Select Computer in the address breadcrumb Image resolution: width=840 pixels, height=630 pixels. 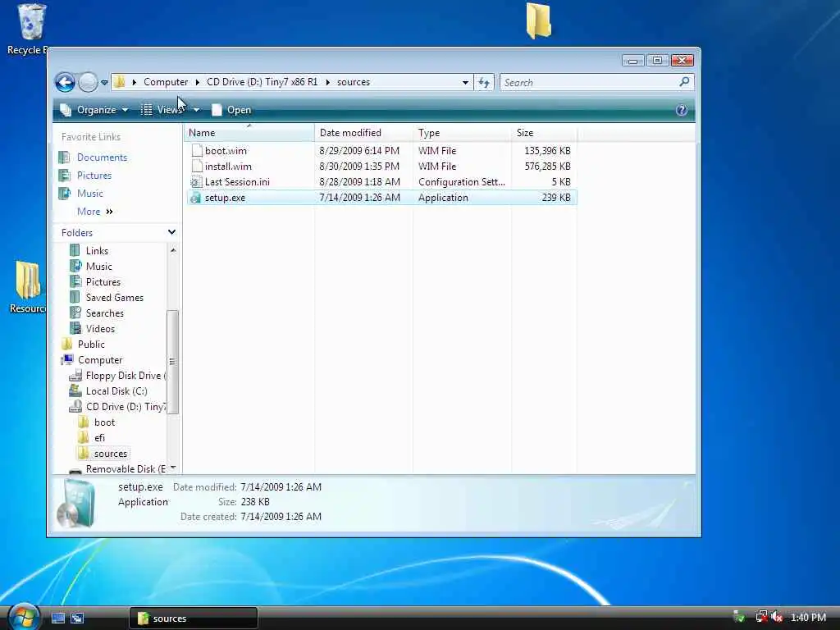(166, 82)
